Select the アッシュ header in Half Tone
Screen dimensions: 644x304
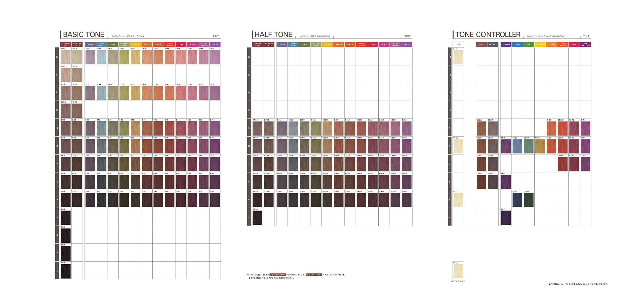tap(282, 45)
